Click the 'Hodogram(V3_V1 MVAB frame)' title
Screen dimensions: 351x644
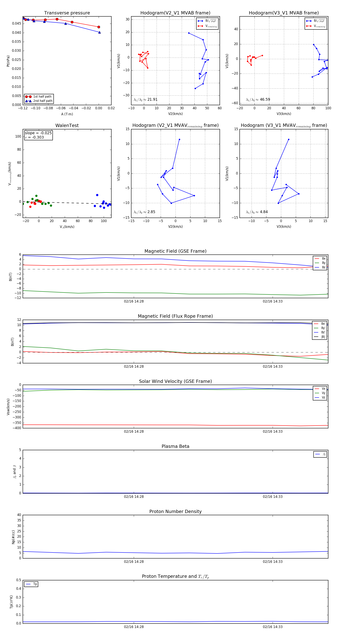coord(284,13)
